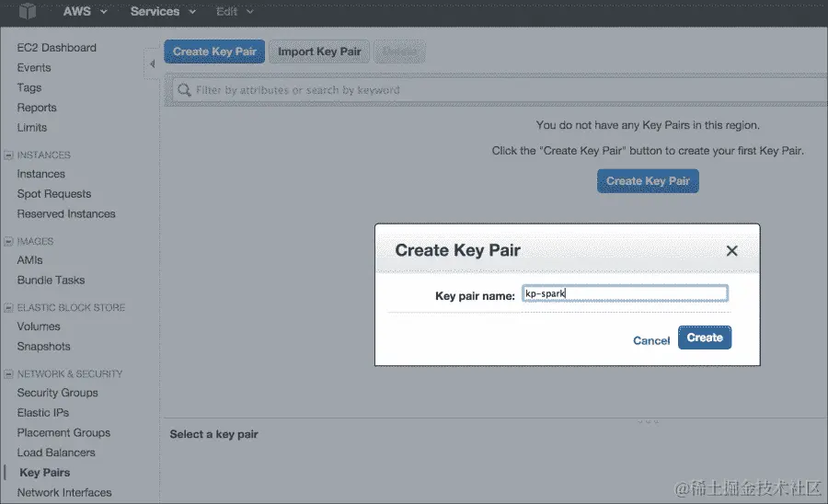
Task: Click the details pane resize handle dots
Action: pyautogui.click(x=648, y=421)
